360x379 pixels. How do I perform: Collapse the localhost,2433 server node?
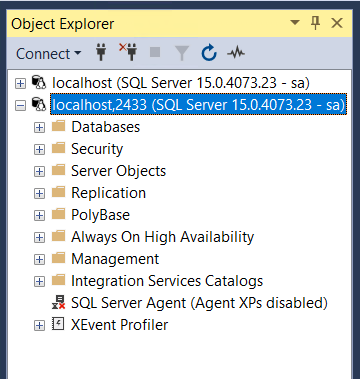point(20,106)
